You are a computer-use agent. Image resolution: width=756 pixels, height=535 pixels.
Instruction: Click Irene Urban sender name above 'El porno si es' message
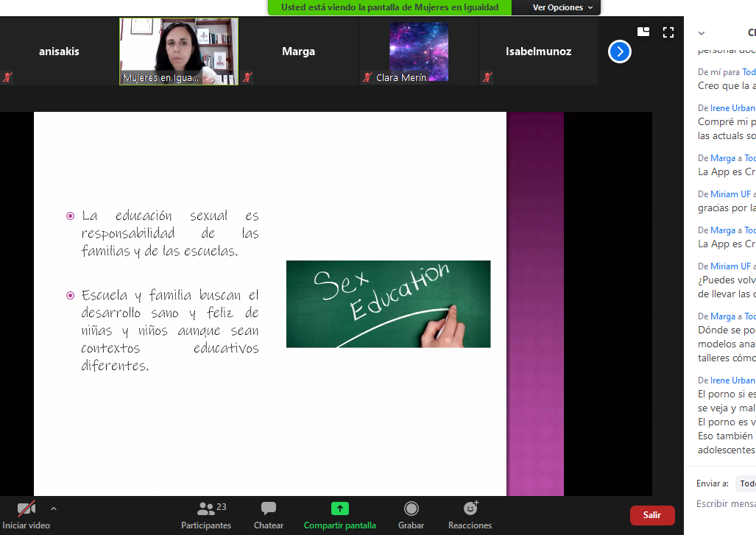[x=732, y=380]
